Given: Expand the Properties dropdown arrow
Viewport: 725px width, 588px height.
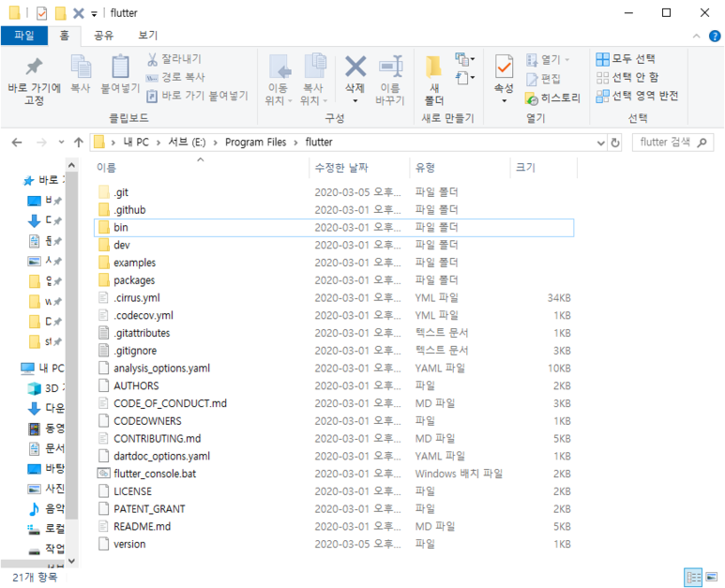Looking at the screenshot, I should click(x=504, y=100).
